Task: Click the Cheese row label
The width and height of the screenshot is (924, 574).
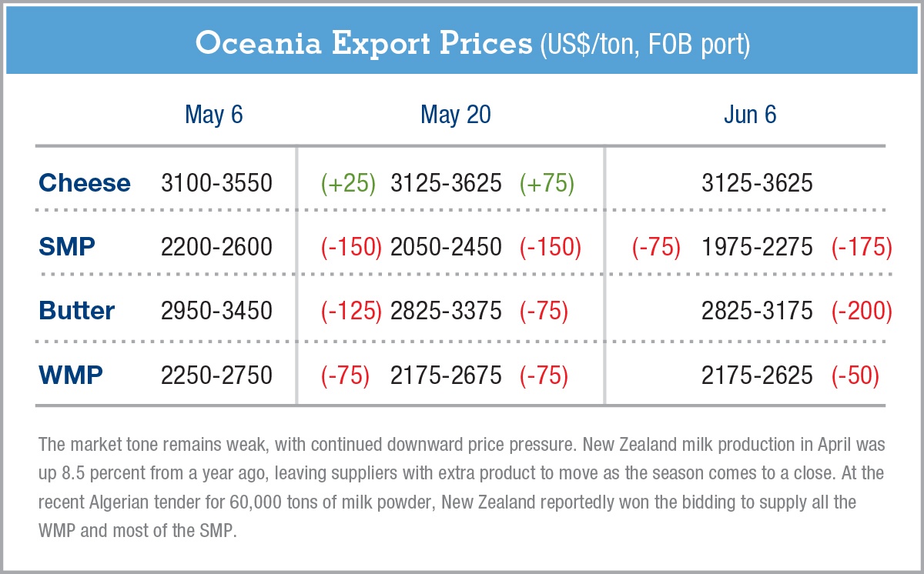Action: click(85, 183)
